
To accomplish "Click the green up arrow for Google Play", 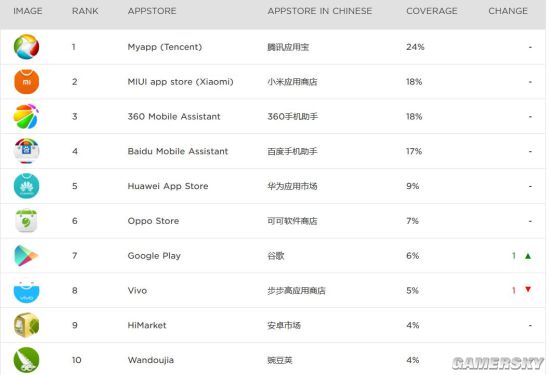I will tap(528, 256).
